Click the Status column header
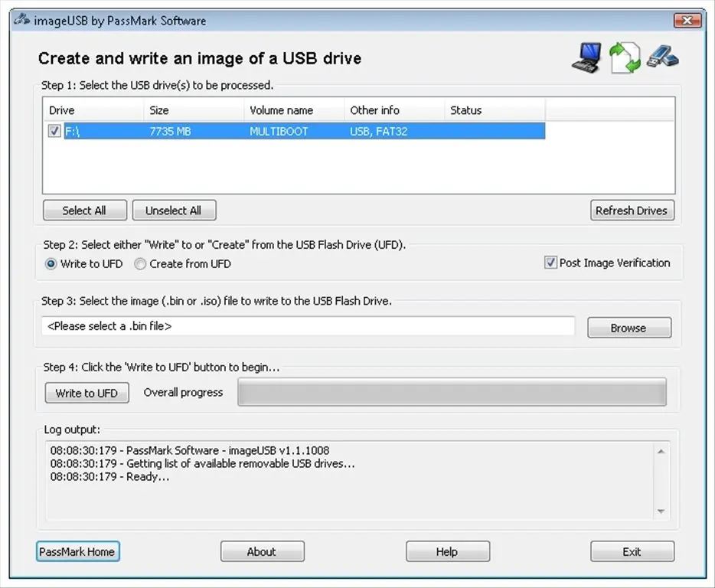Screen dimensions: 715x588 click(495, 110)
